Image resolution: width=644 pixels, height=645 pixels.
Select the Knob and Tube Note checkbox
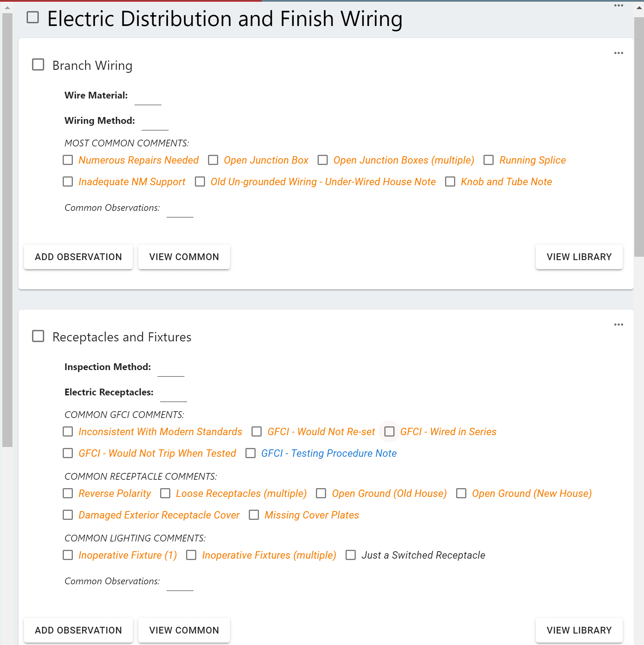(450, 181)
